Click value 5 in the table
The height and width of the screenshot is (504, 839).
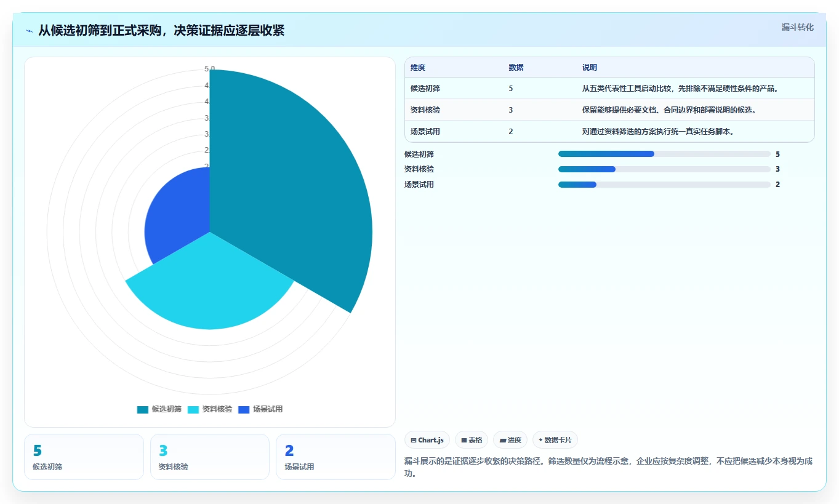[511, 89]
